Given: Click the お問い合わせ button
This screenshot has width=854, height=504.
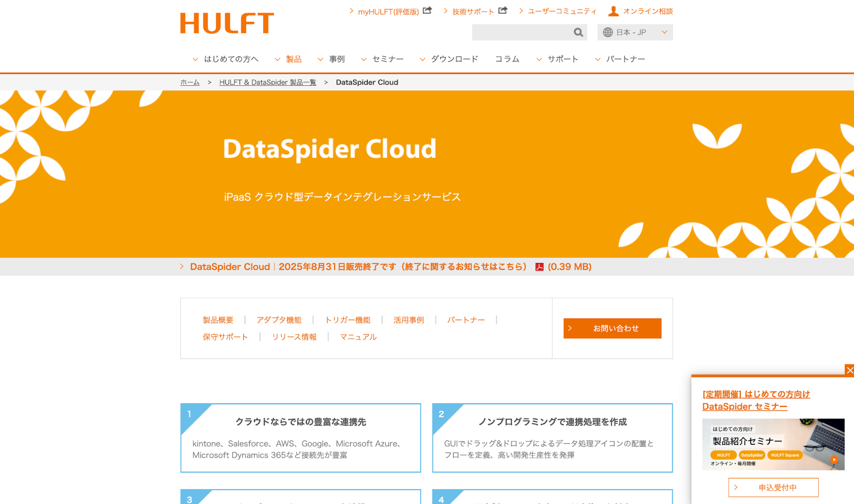Looking at the screenshot, I should (x=612, y=329).
